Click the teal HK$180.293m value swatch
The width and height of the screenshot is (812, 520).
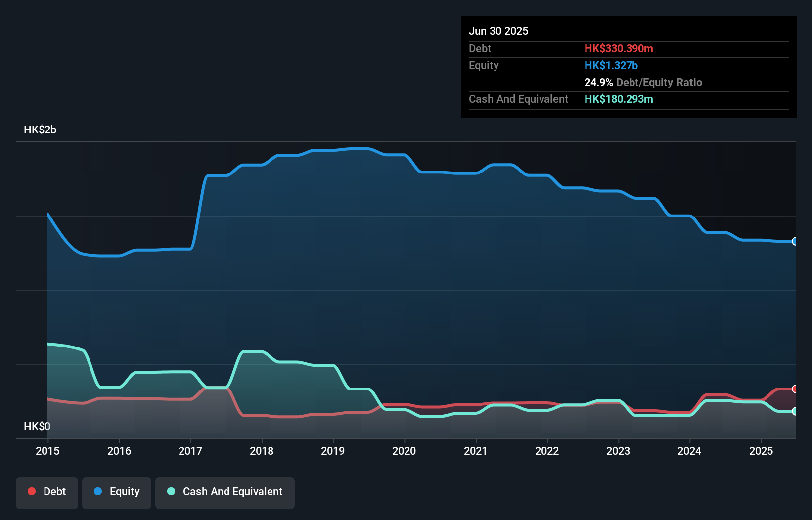(x=619, y=99)
